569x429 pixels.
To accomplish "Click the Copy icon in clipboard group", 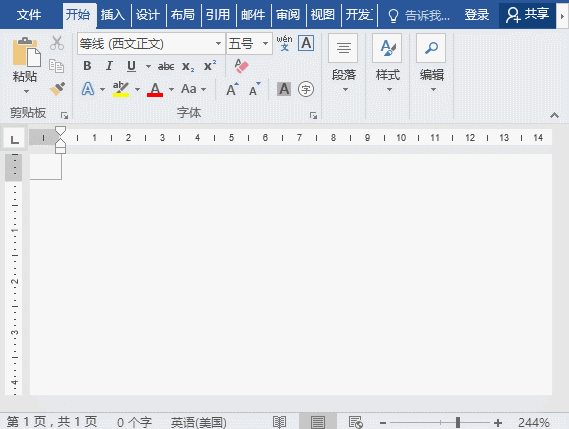I will [57, 66].
